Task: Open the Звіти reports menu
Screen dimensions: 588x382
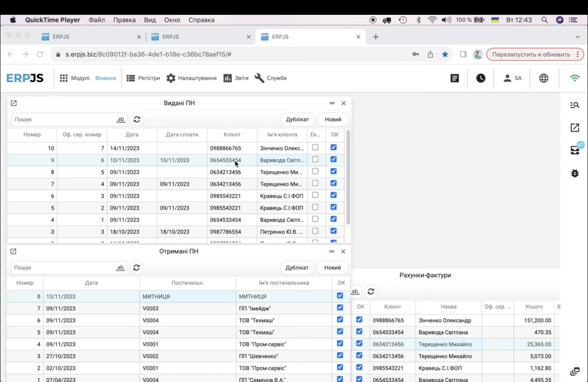Action: tap(236, 78)
